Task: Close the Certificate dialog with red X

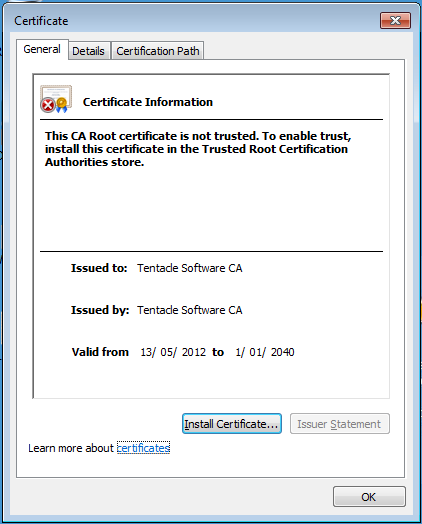Action: click(395, 21)
